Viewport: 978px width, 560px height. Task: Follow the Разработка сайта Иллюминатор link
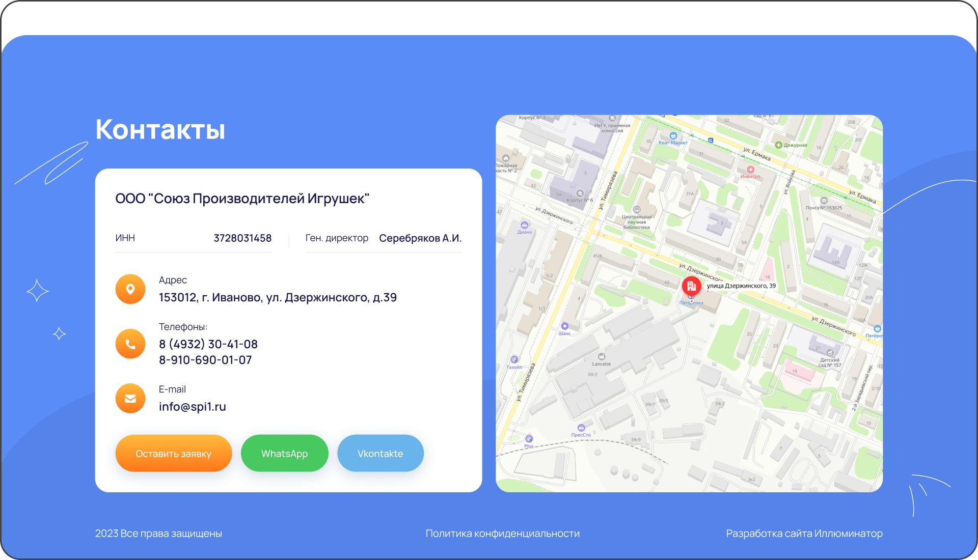click(804, 534)
